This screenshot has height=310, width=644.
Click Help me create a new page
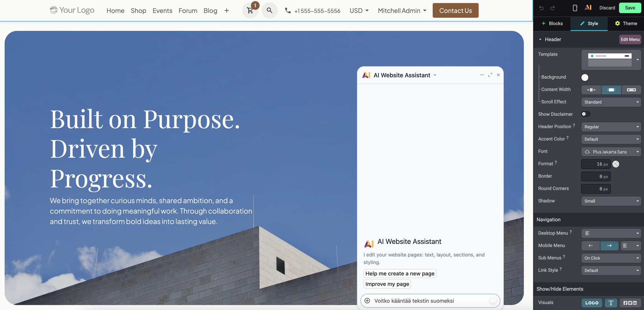click(400, 273)
